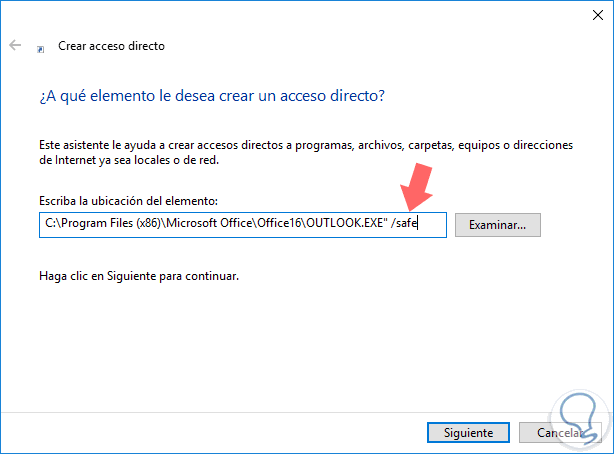Click the "Haga clic en Siguiente" hint text
This screenshot has width=614, height=454.
(139, 274)
